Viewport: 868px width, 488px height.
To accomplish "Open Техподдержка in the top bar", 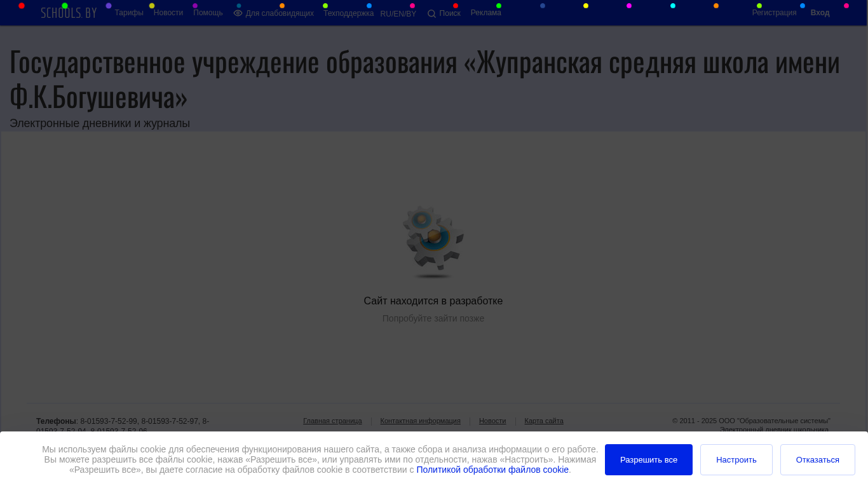I will [x=348, y=13].
